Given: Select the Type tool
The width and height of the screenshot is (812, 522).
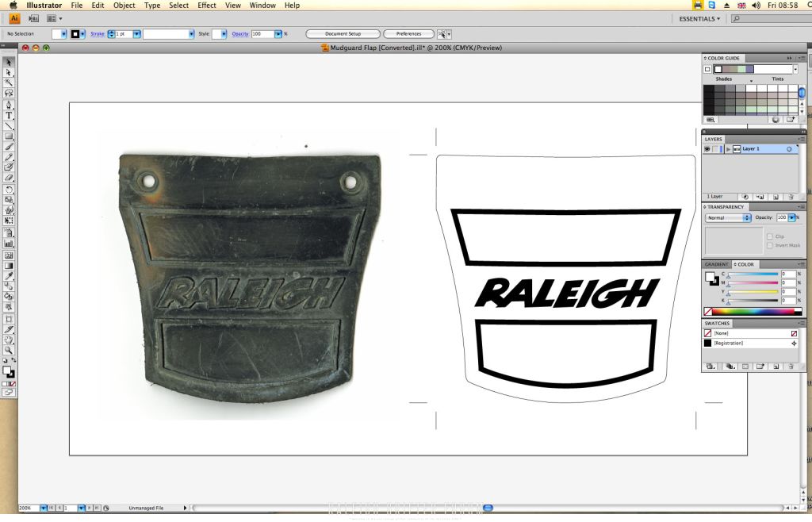Looking at the screenshot, I should (8, 116).
